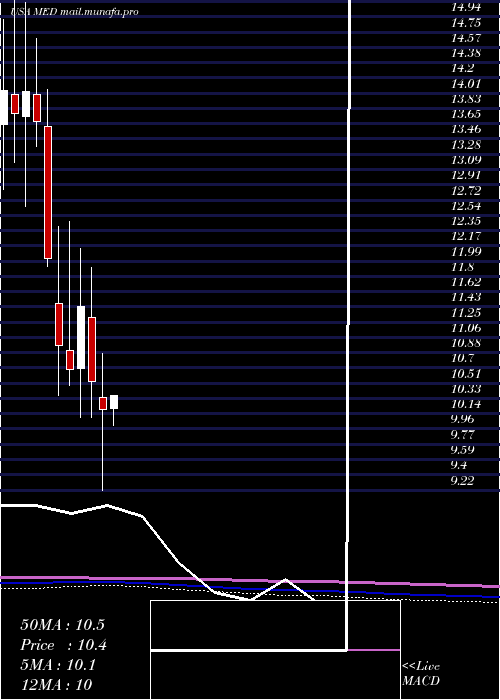Viewport: 500px width, 700px height.
Task: Click the 13.65 price axis label
Action: (466, 114)
